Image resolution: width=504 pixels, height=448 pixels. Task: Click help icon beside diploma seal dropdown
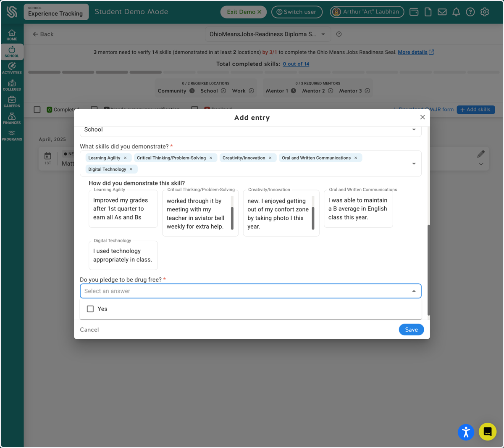(x=339, y=34)
